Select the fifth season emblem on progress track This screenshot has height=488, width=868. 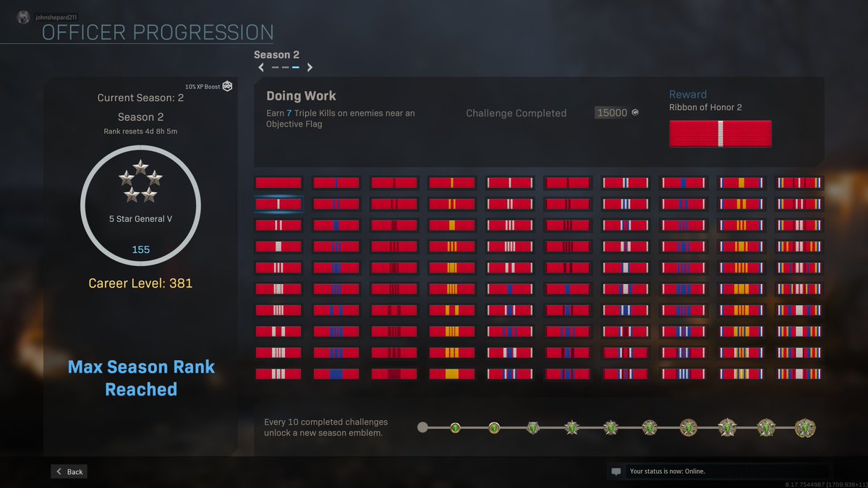[610, 427]
